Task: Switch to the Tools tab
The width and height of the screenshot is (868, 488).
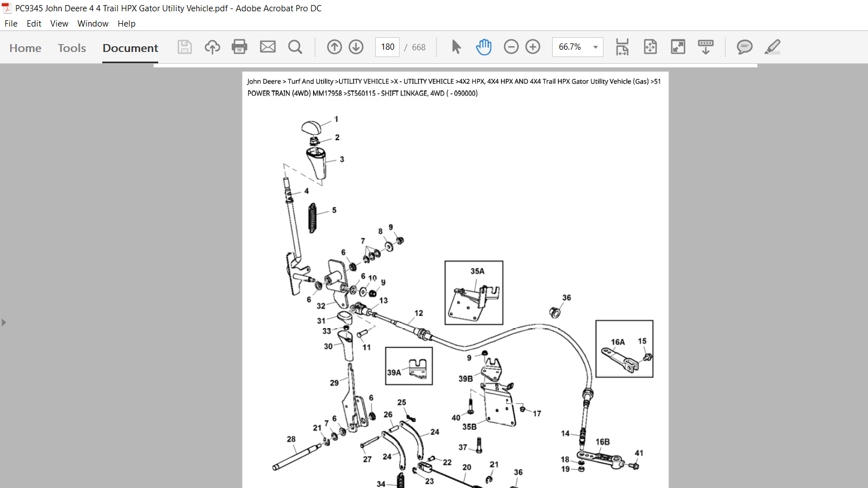Action: [72, 48]
